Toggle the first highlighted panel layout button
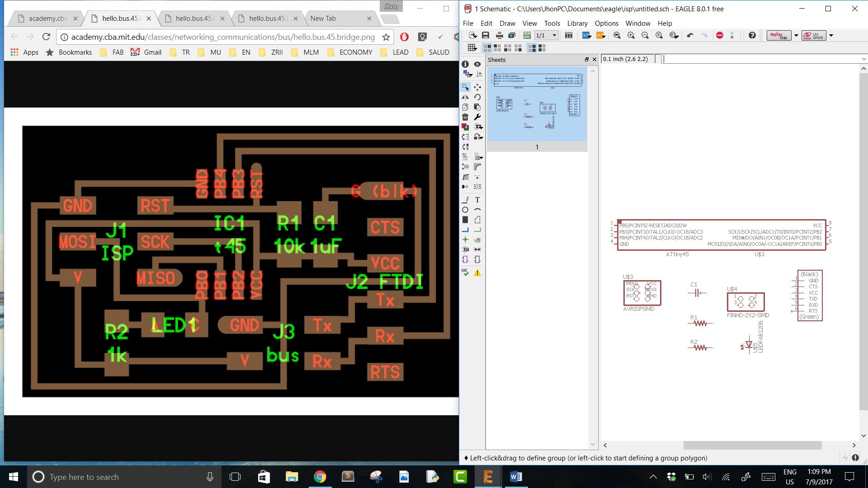The width and height of the screenshot is (868, 488). (487, 48)
